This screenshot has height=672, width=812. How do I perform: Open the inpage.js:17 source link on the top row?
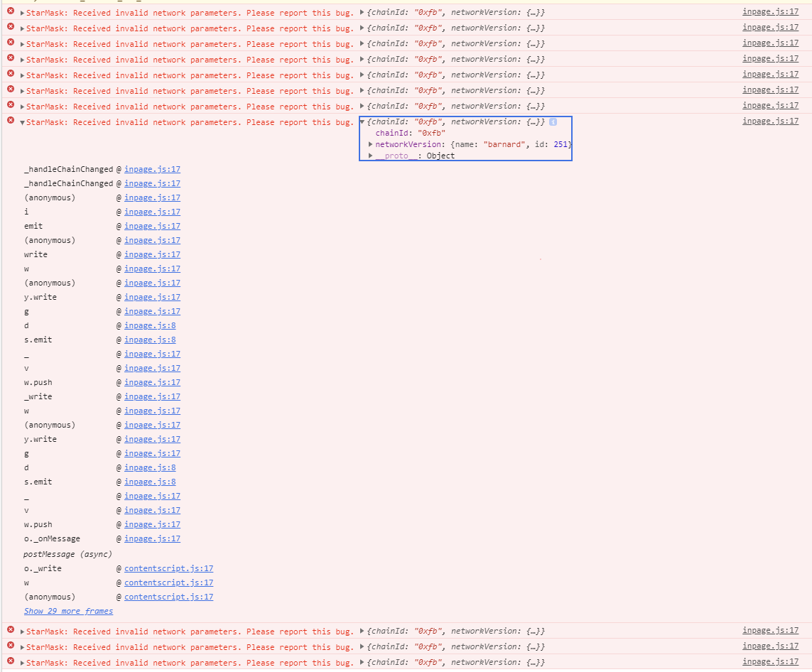[x=770, y=12]
